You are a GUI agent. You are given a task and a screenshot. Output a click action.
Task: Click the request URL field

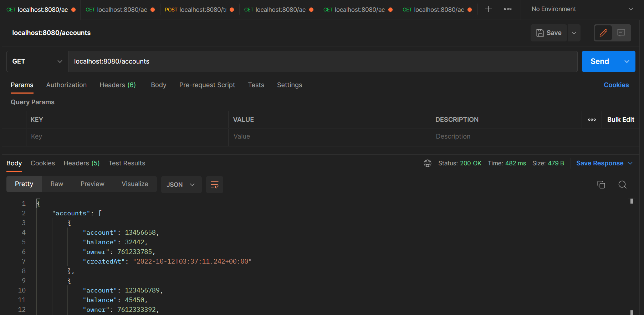323,61
